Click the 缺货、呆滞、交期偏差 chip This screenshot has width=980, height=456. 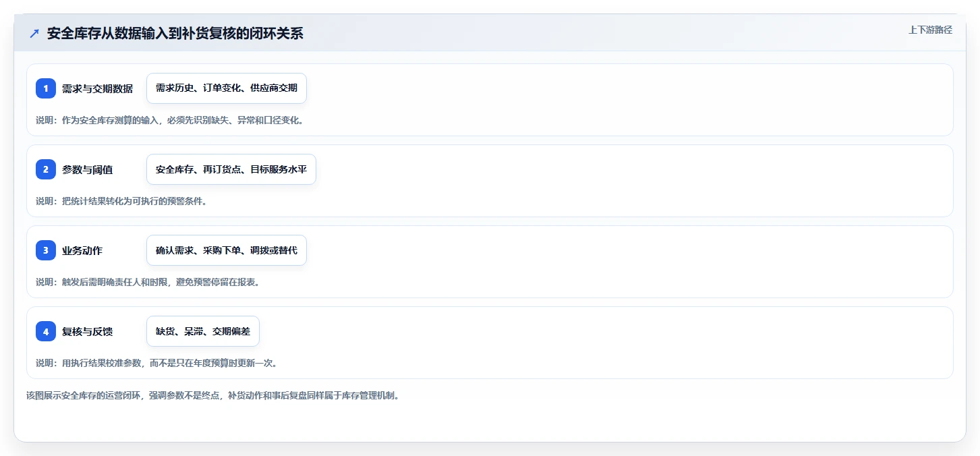pos(203,331)
